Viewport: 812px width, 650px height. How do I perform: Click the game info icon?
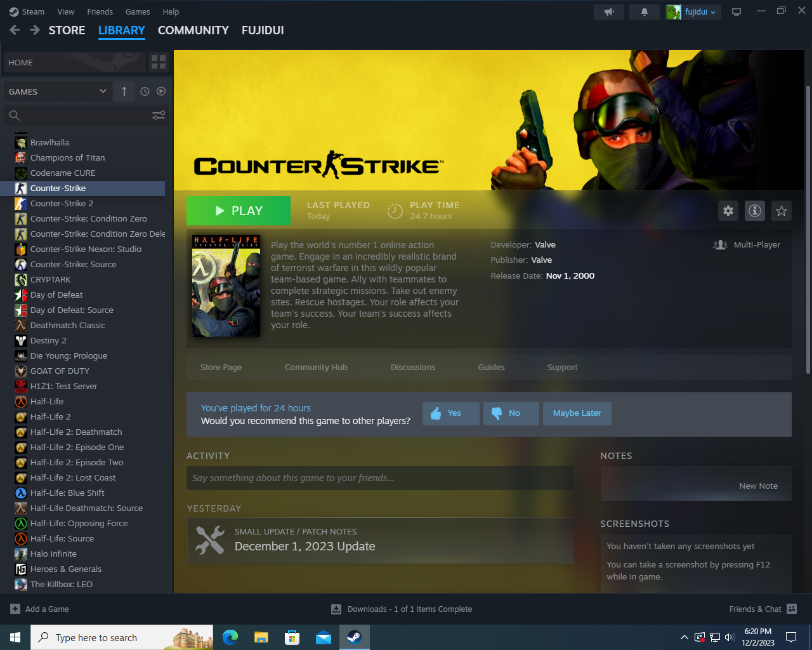coord(754,211)
